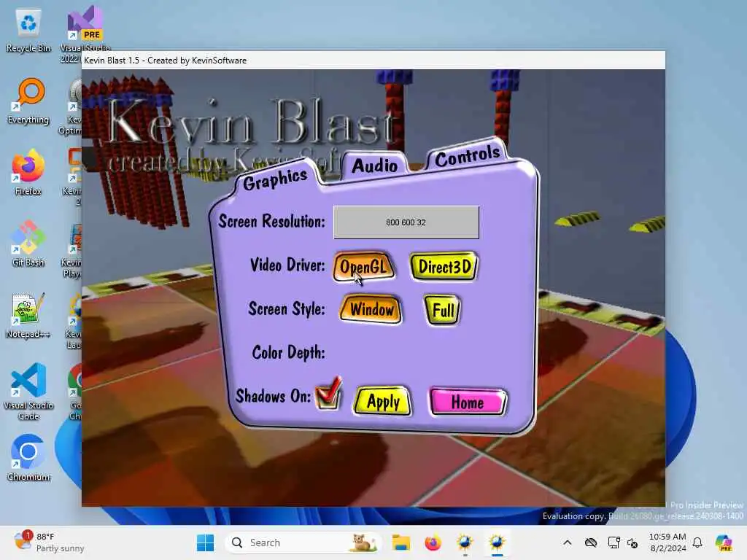This screenshot has width=747, height=560.
Task: Open the Windows Start menu
Action: tap(205, 542)
